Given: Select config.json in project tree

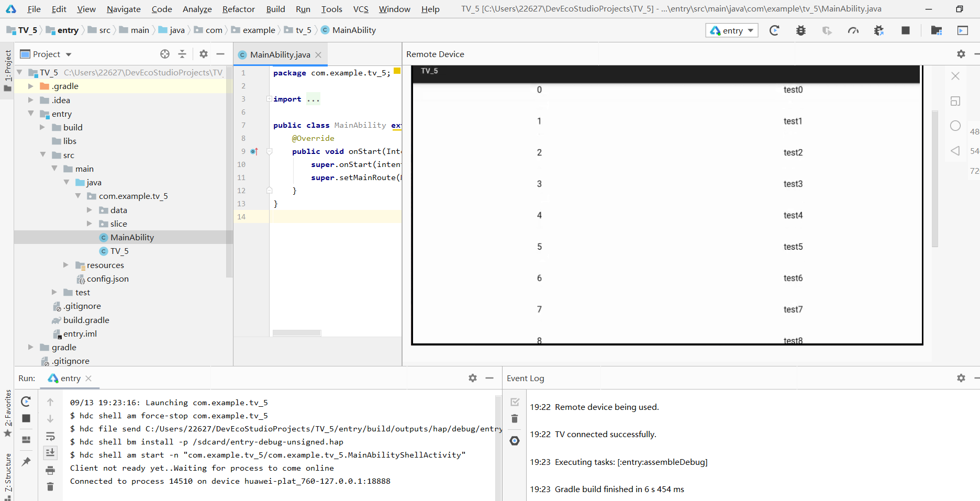Looking at the screenshot, I should [103, 279].
